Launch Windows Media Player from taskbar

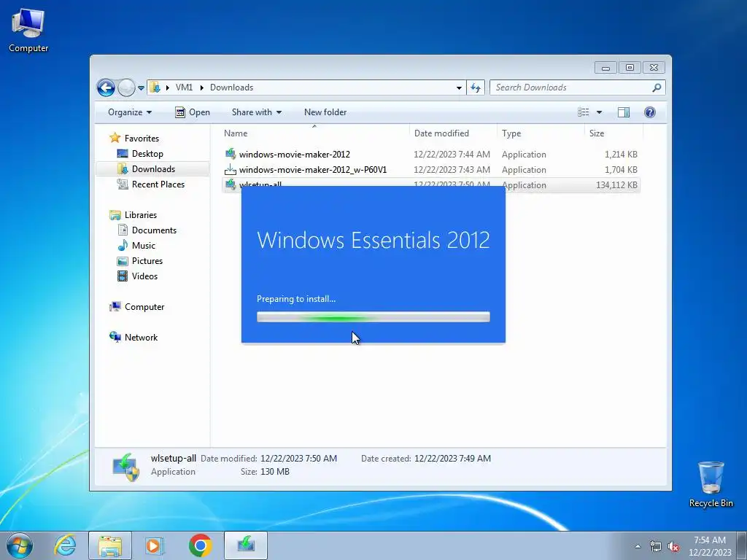pos(155,545)
